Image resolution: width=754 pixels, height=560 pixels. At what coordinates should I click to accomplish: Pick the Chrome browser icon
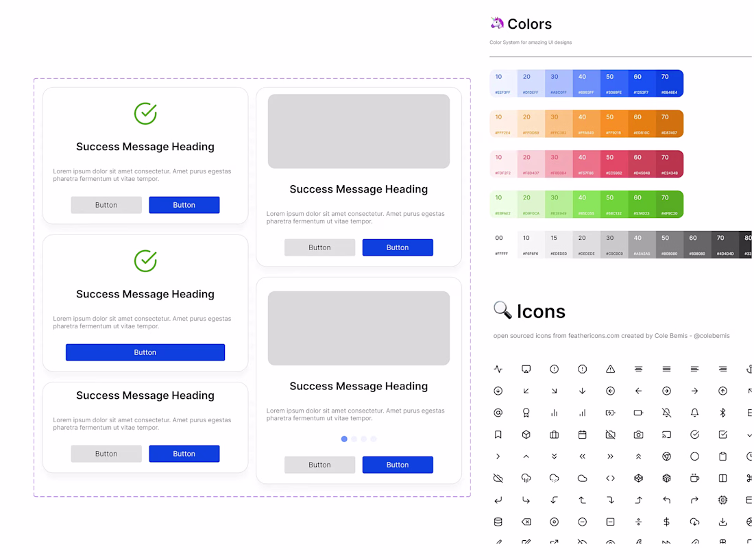click(666, 456)
